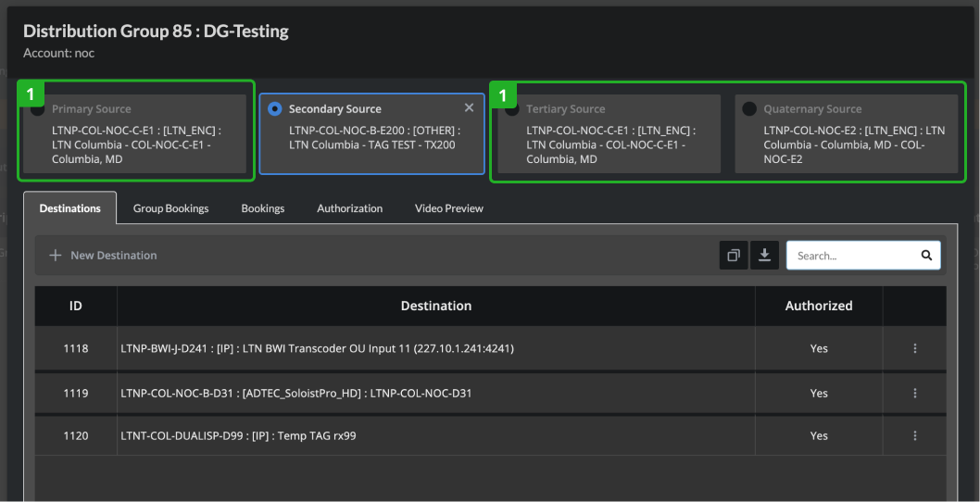Click the Tertiary Source card description
This screenshot has height=502, width=980.
(x=610, y=145)
